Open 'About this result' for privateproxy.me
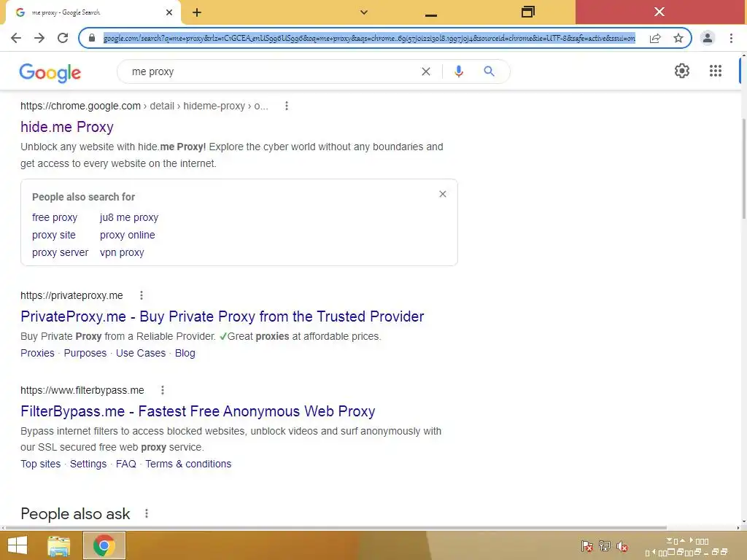The width and height of the screenshot is (747, 560). [x=142, y=295]
